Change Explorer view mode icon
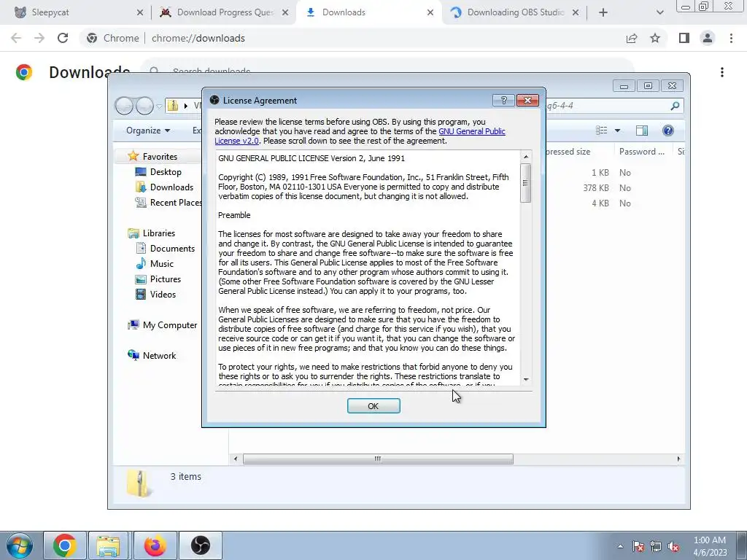747x560 pixels. (602, 131)
